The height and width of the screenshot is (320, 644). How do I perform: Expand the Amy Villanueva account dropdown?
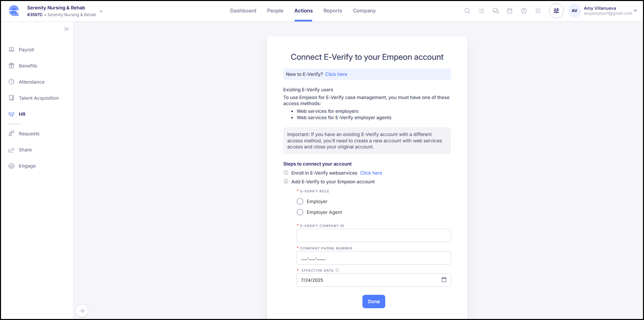click(x=636, y=10)
